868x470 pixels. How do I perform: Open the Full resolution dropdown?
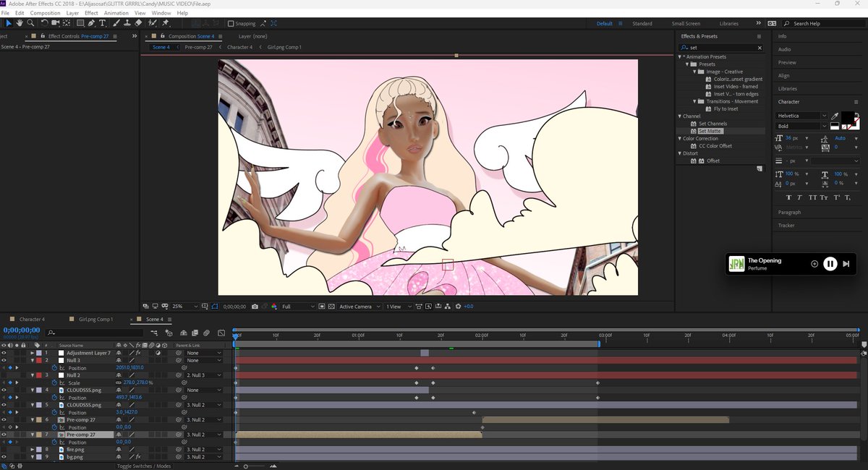coord(297,307)
